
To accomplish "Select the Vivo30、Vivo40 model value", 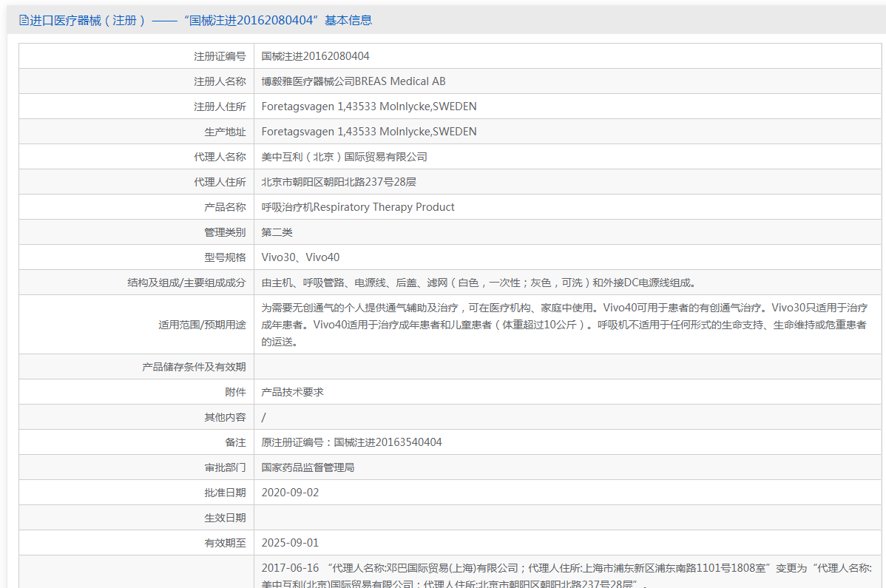I will [x=300, y=257].
